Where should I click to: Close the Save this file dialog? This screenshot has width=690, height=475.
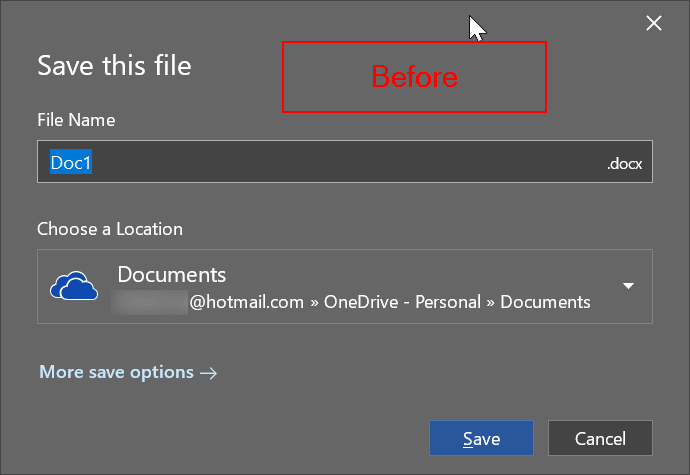(x=654, y=23)
